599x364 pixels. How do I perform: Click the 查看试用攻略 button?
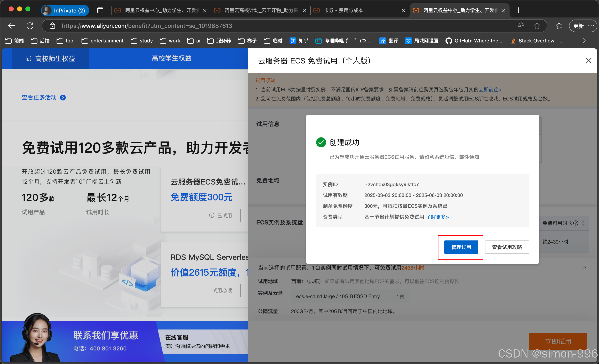click(507, 247)
